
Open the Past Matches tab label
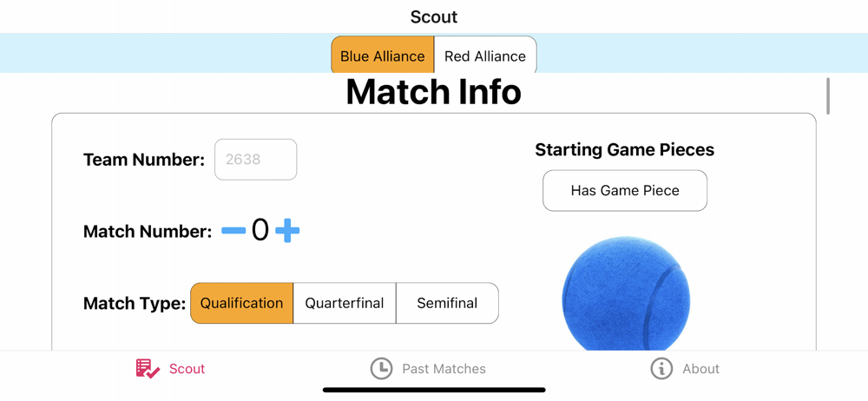click(x=444, y=369)
